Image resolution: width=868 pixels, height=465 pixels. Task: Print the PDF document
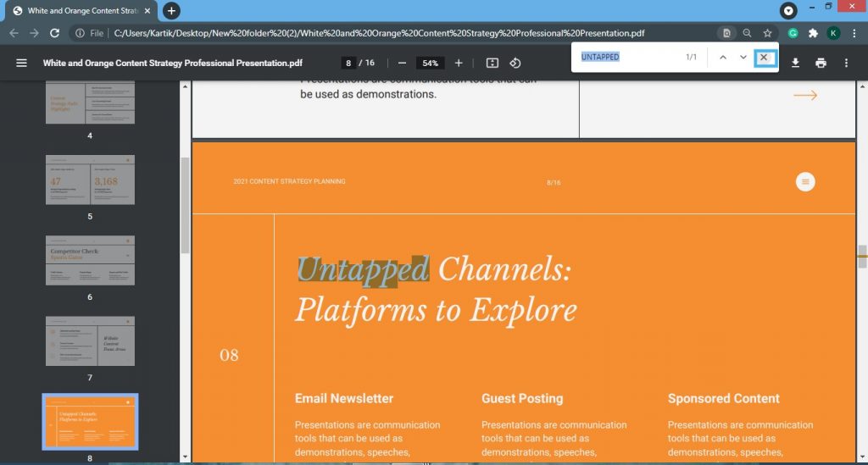[821, 63]
